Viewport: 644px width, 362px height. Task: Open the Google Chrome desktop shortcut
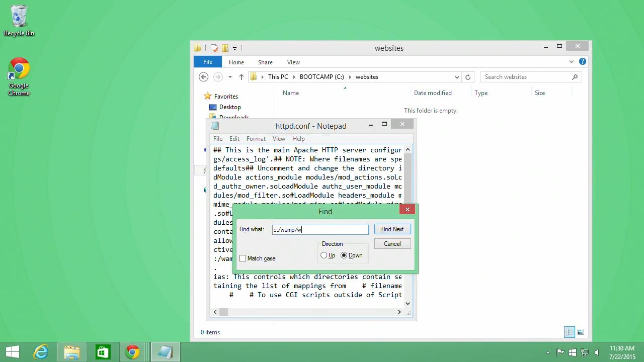pos(19,77)
